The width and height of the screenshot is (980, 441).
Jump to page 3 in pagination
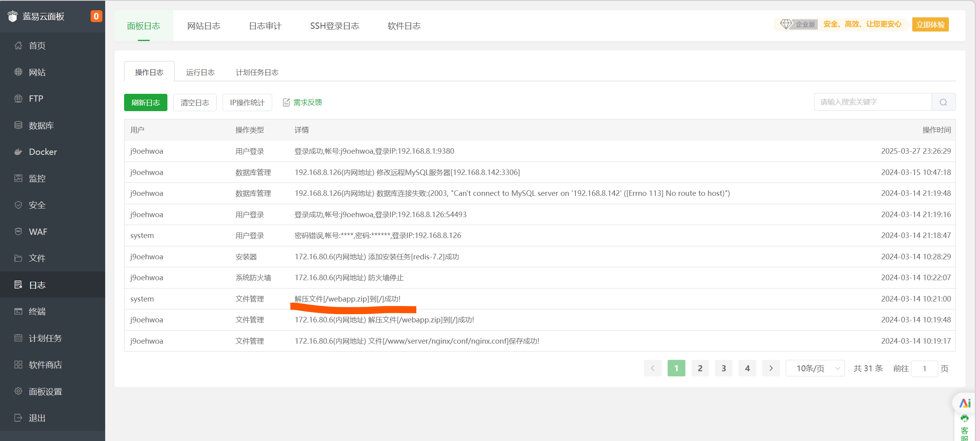coord(724,368)
